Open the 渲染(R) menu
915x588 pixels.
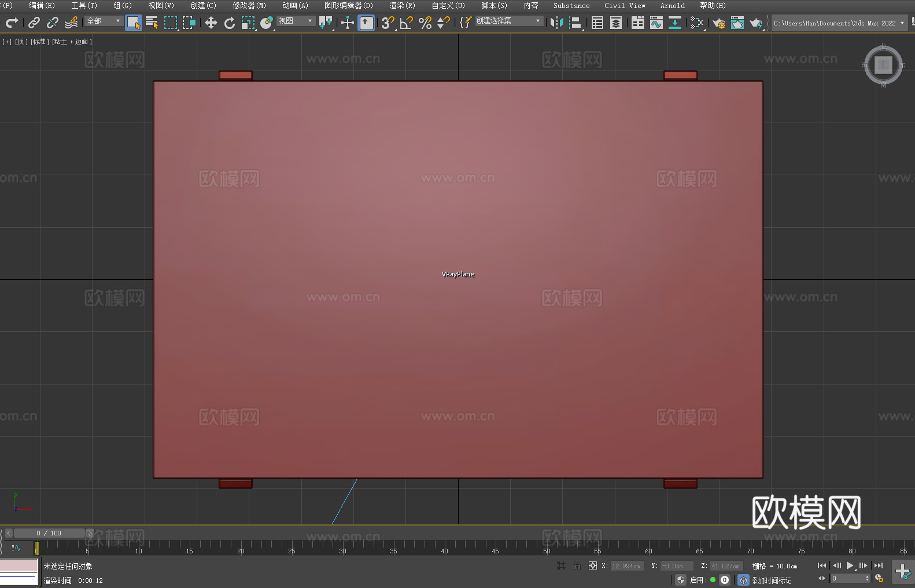403,5
